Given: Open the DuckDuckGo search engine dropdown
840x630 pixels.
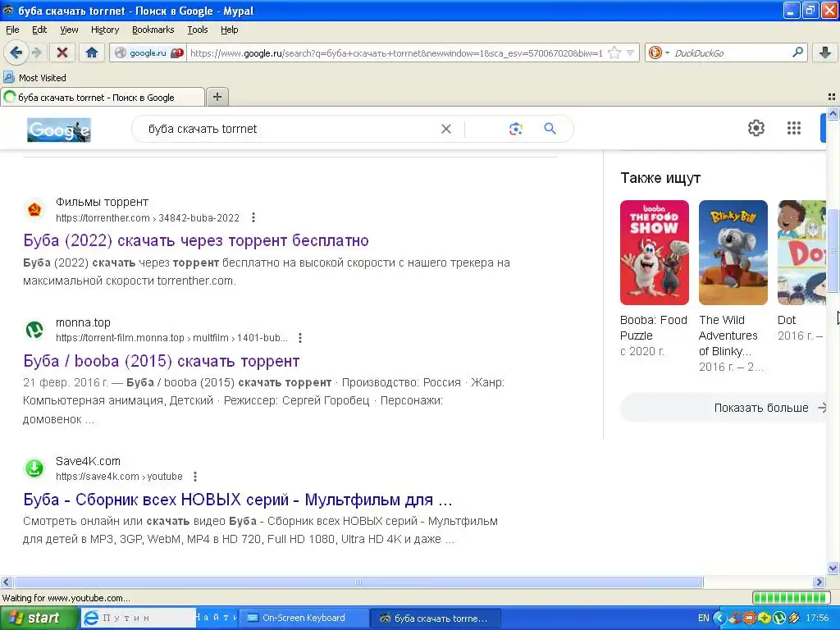Looking at the screenshot, I should pyautogui.click(x=659, y=52).
